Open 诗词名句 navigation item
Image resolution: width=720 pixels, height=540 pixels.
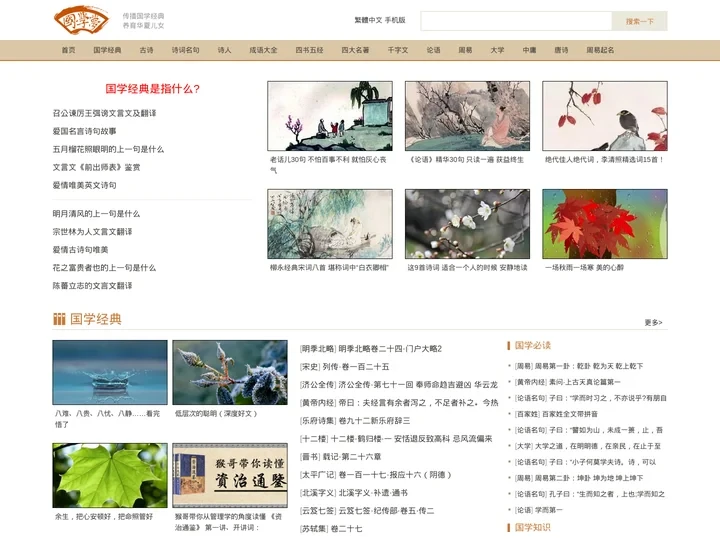[x=186, y=50]
